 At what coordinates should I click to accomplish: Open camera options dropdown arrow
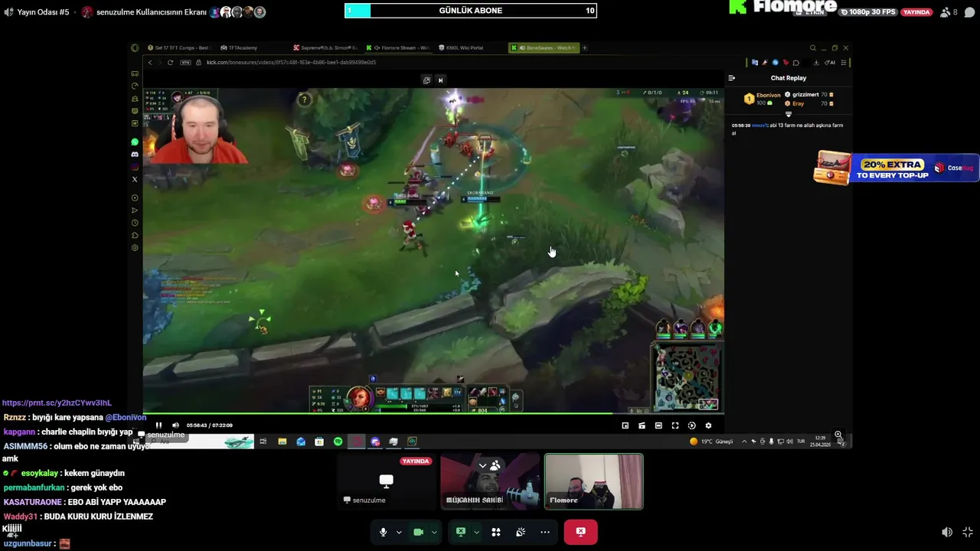pyautogui.click(x=434, y=532)
